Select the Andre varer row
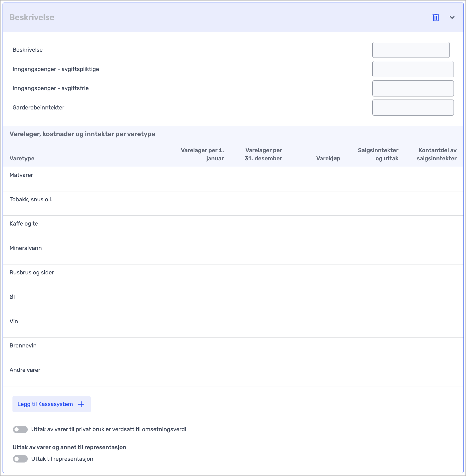Viewport: 466px width, 476px height. 233,374
